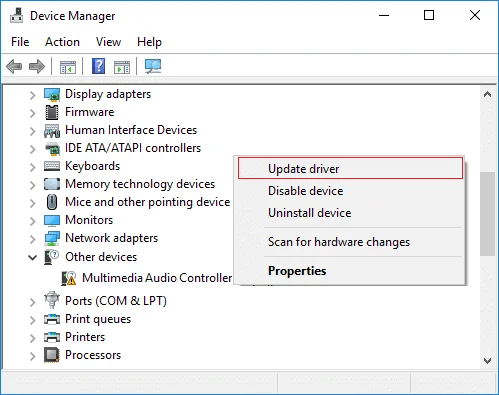499x395 pixels.
Task: Open the blue question mark Help icon
Action: 99,66
